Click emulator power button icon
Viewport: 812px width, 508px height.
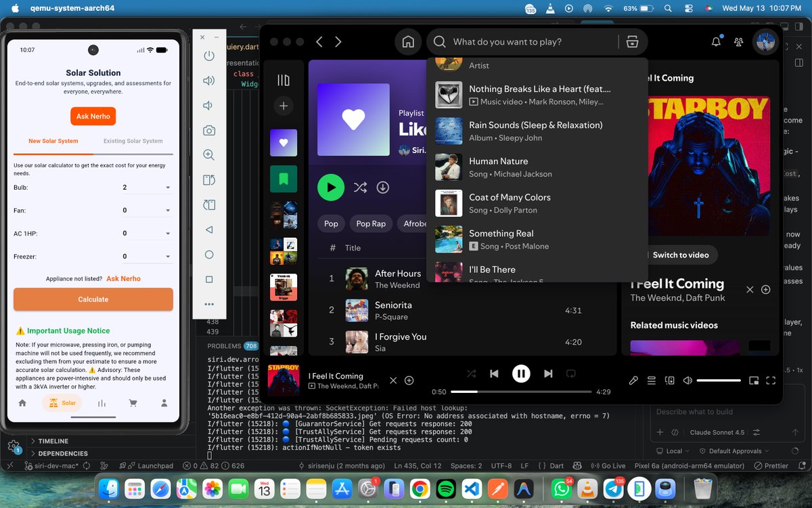(209, 56)
